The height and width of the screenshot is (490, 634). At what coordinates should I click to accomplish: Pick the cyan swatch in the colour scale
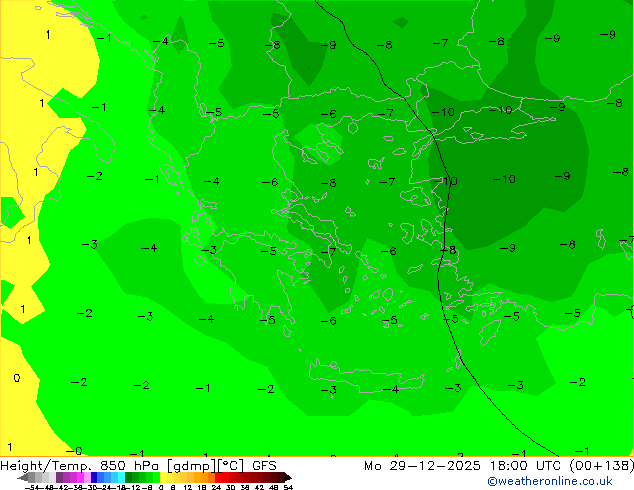pos(121,477)
